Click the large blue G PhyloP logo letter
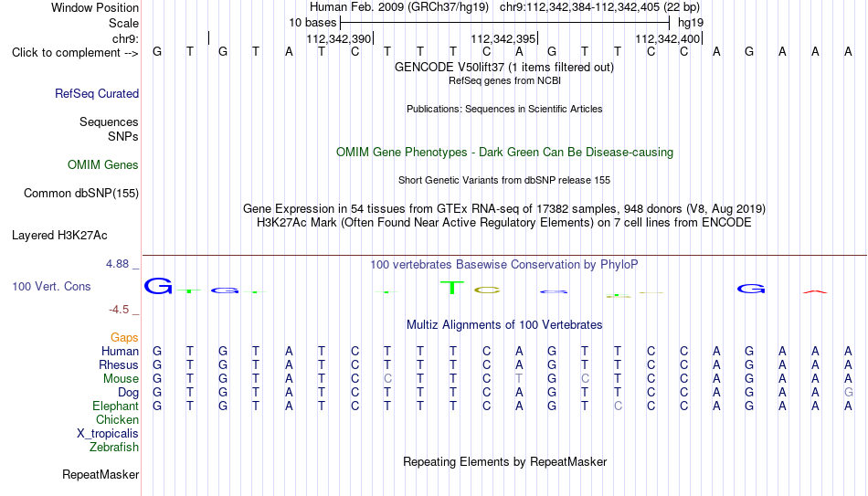The width and height of the screenshot is (868, 496). click(x=158, y=286)
